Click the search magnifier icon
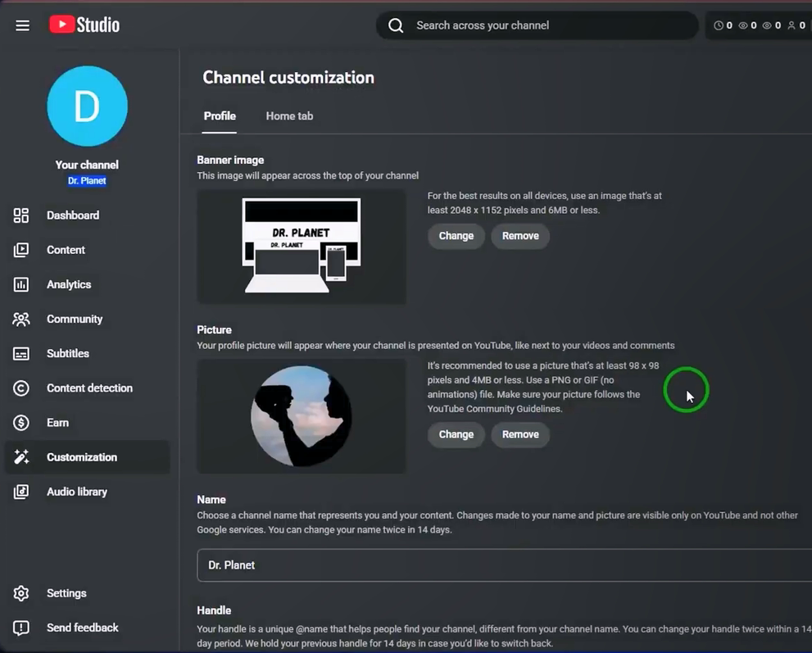 396,25
